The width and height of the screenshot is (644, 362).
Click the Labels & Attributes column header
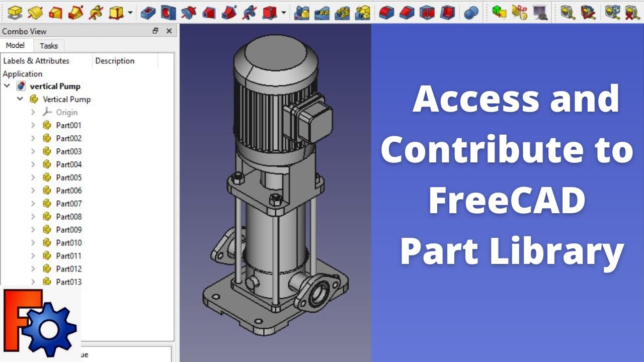tap(36, 61)
